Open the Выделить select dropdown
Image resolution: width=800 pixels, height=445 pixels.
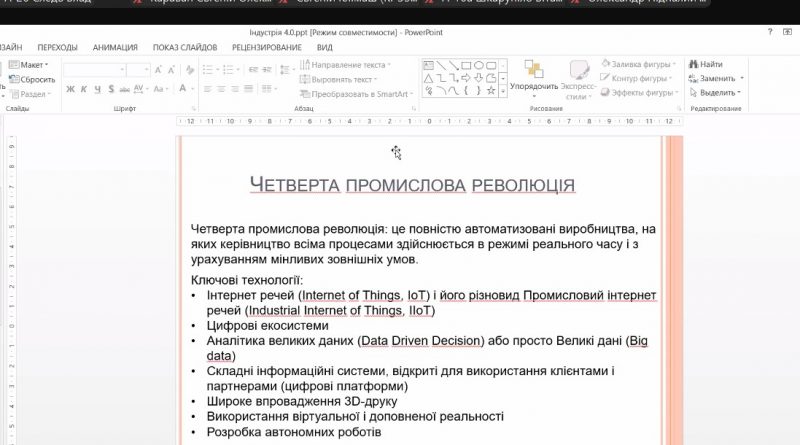point(715,92)
